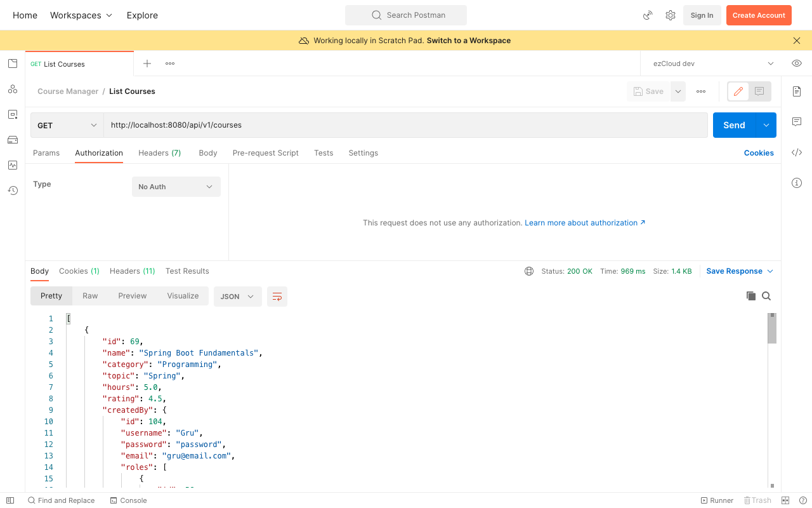Close the Scratch Pad banner
This screenshot has width=812, height=508.
click(797, 41)
